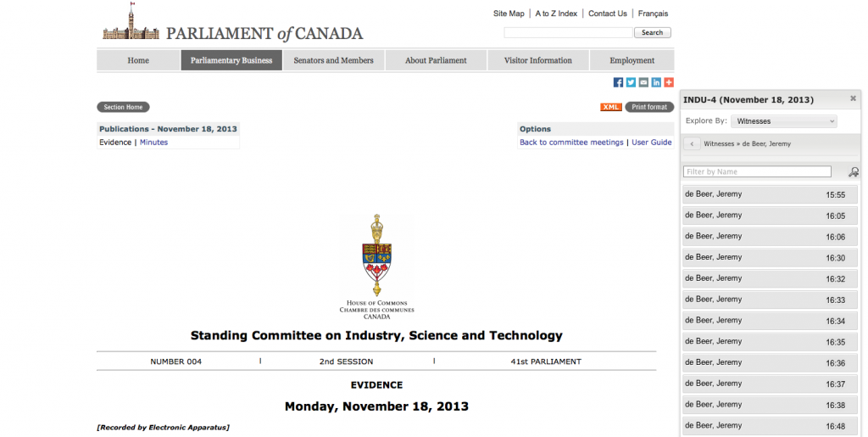Click the Search button

point(652,33)
